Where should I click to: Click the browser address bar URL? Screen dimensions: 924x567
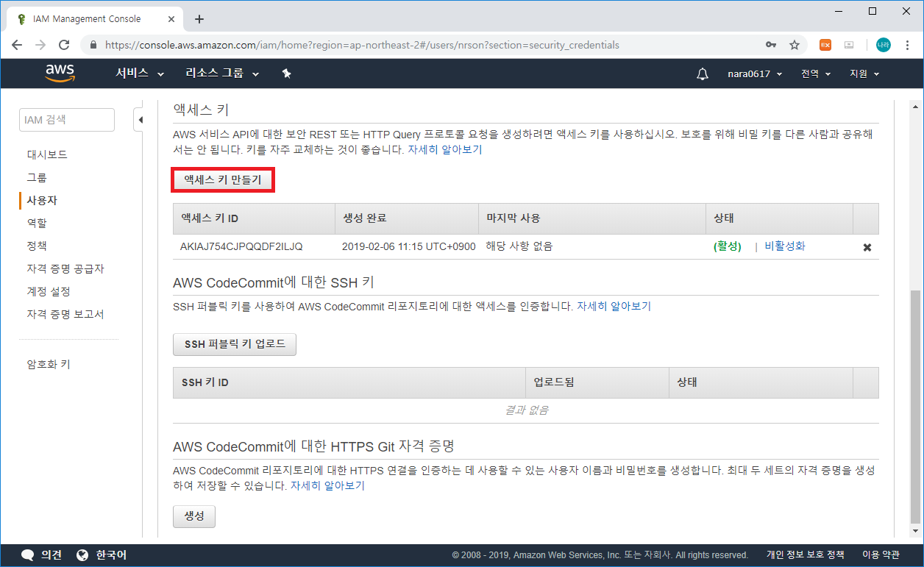(362, 45)
